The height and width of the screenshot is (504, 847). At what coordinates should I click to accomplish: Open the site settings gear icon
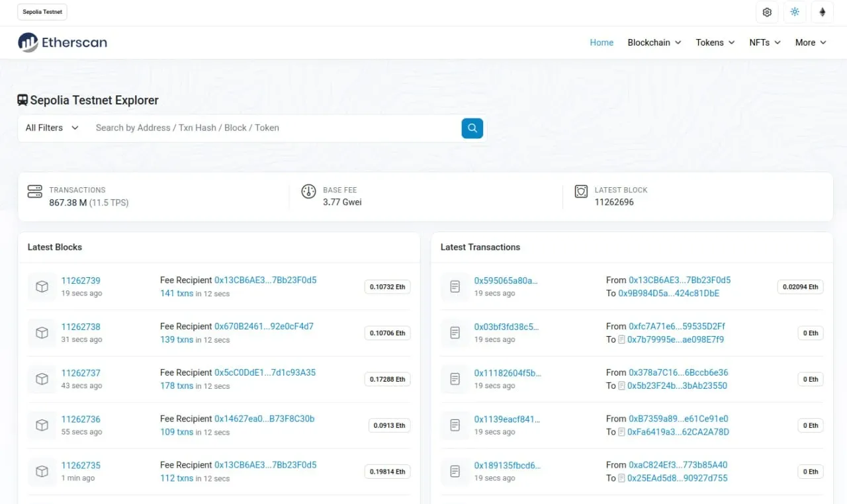(767, 12)
